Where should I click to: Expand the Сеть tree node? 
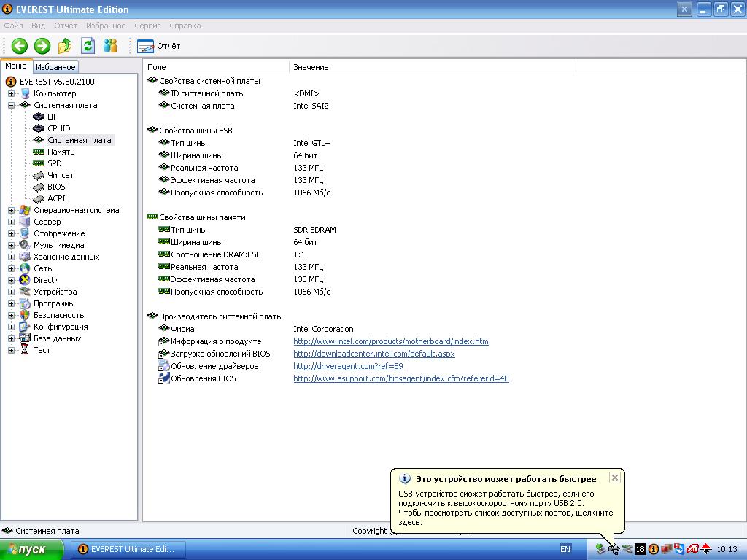tap(11, 268)
